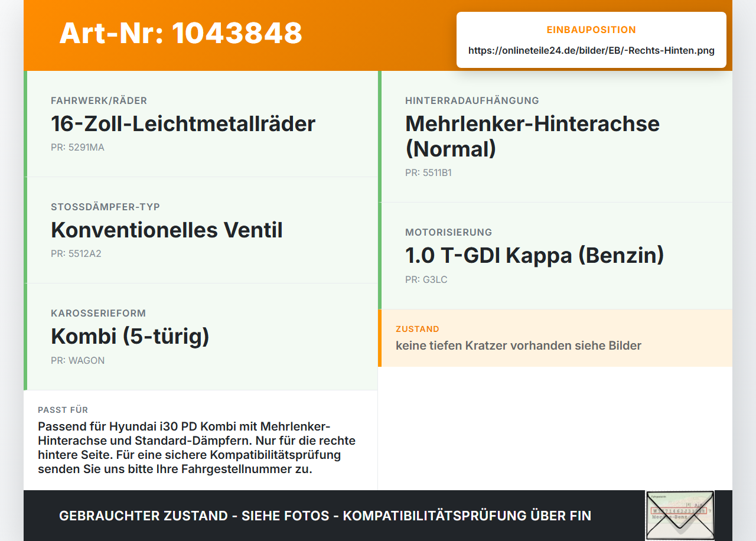Click PR: 5512A2 code
The height and width of the screenshot is (541, 756).
pyautogui.click(x=76, y=253)
